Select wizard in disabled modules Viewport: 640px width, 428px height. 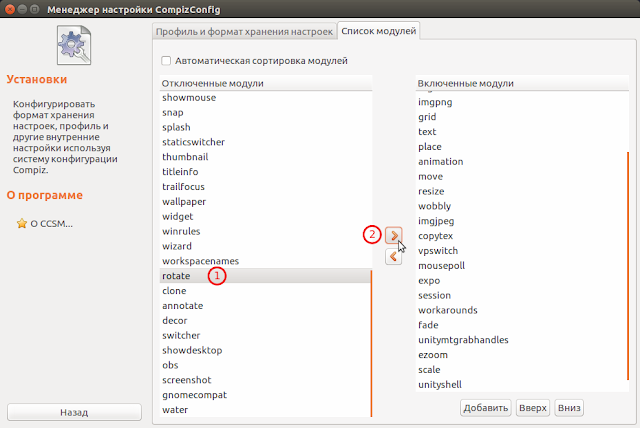tap(265, 246)
